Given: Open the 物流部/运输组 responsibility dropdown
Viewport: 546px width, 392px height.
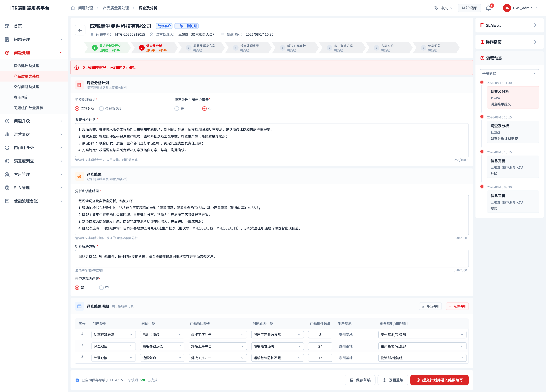Looking at the screenshot, I should click(422, 358).
